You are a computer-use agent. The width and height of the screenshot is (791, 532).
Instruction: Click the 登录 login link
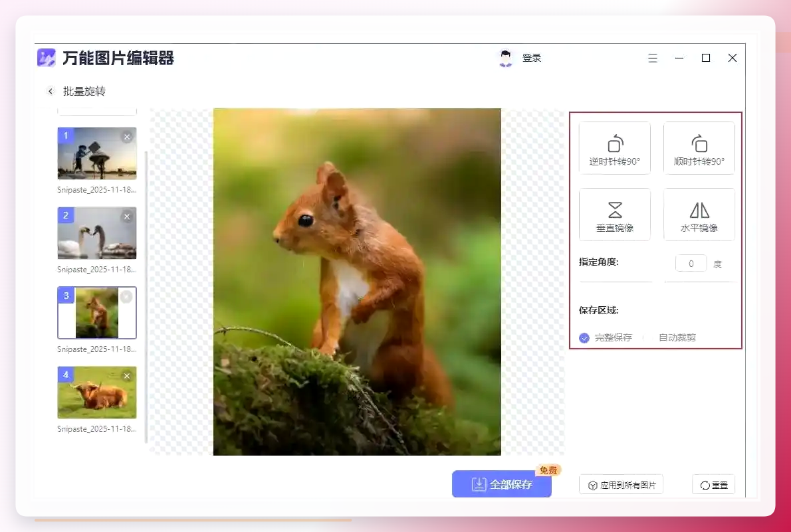tap(532, 58)
